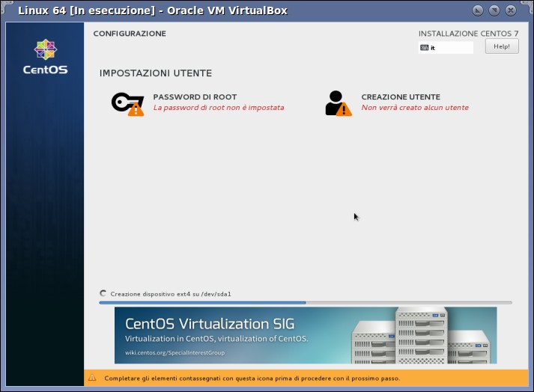The image size is (534, 392).
Task: Click the wiki.centos.org link in banner
Action: [x=175, y=352]
